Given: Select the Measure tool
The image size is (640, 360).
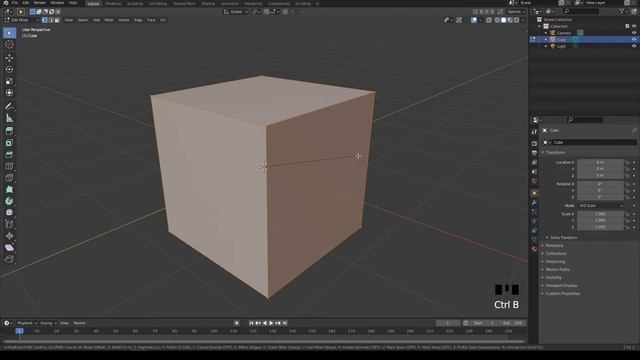Looking at the screenshot, I should click(x=9, y=118).
